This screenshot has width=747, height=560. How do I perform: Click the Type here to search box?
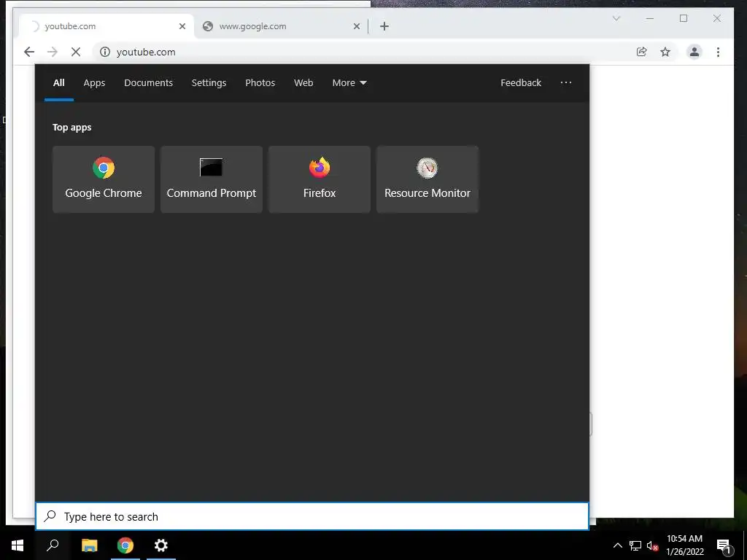[312, 516]
